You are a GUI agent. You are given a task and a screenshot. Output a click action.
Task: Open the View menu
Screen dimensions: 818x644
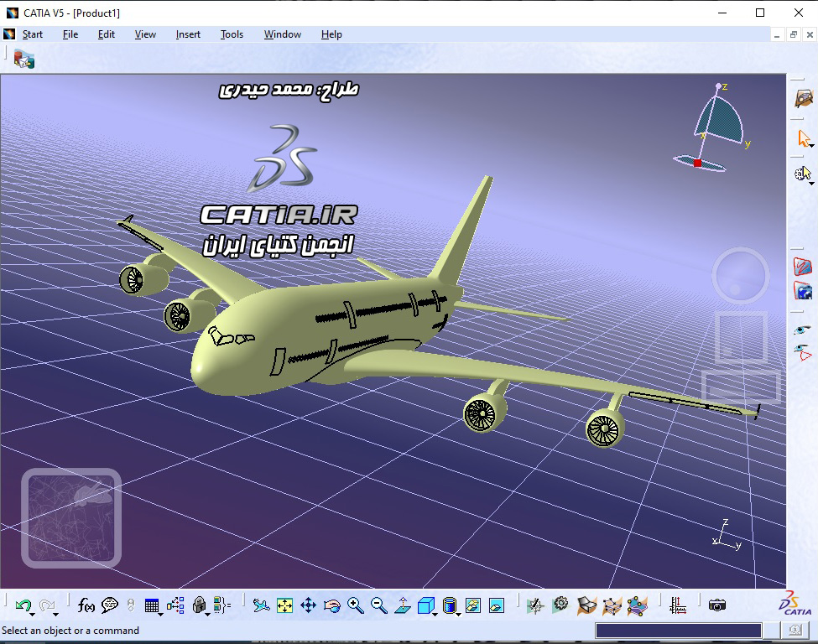(x=145, y=34)
